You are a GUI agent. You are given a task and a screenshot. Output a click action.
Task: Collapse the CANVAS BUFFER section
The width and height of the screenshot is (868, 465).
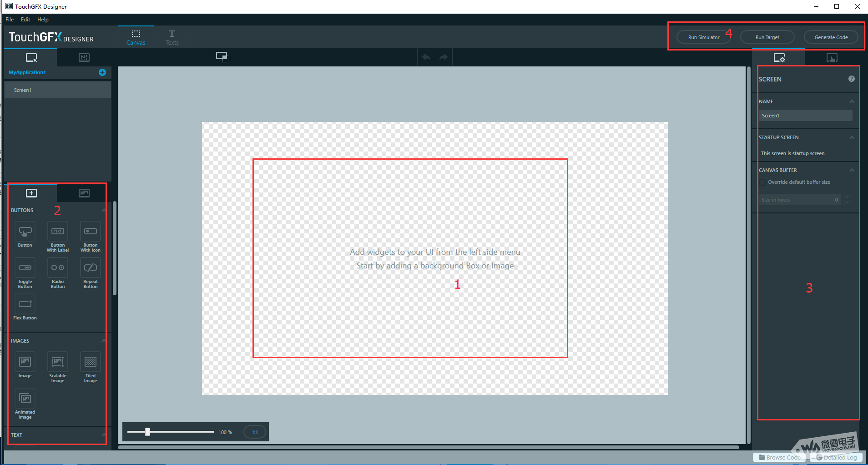tap(852, 170)
